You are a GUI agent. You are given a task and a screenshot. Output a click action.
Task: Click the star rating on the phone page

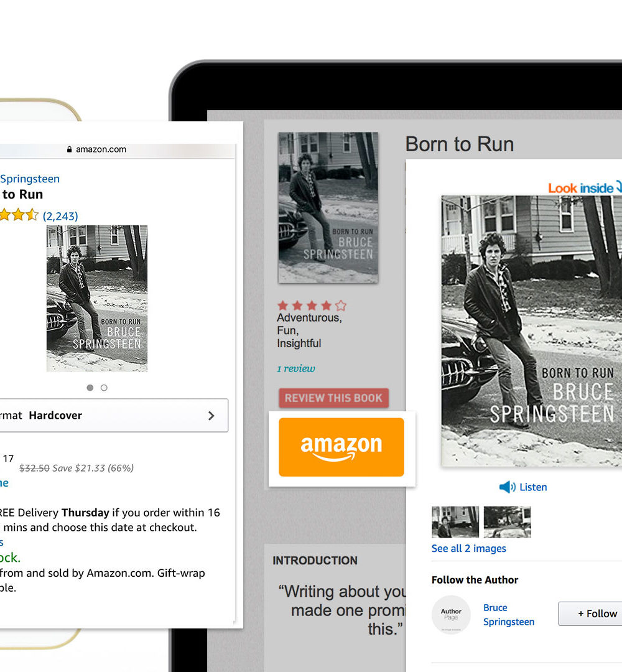pyautogui.click(x=19, y=215)
